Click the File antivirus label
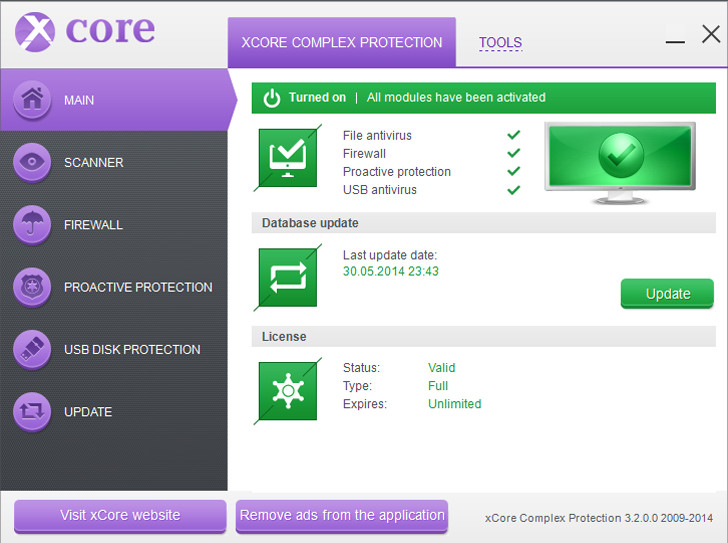The width and height of the screenshot is (728, 543). 377,136
